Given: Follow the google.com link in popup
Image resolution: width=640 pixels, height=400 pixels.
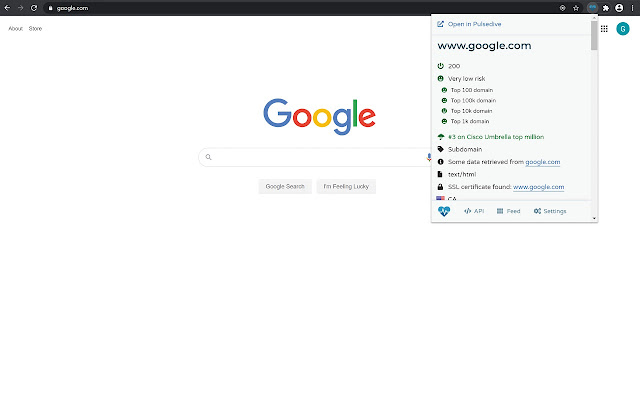Looking at the screenshot, I should [542, 162].
